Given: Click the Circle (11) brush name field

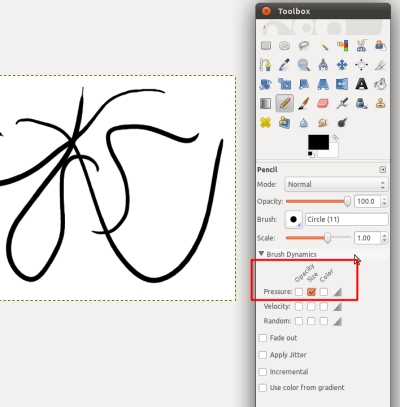Looking at the screenshot, I should pos(347,219).
